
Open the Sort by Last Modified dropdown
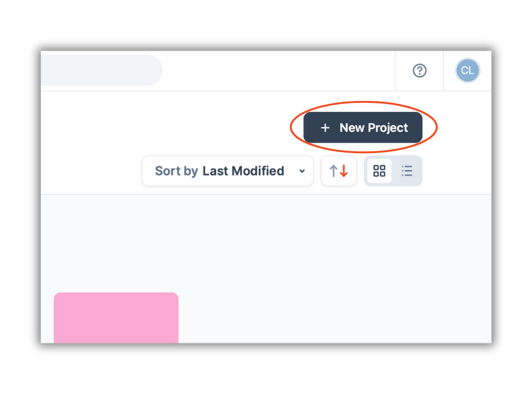pyautogui.click(x=228, y=171)
